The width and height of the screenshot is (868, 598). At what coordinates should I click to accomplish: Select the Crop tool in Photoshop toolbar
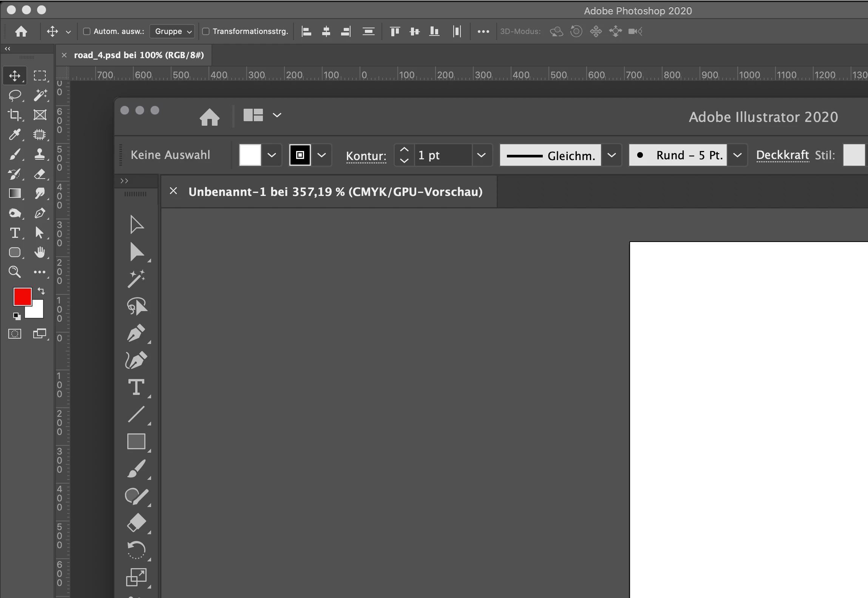tap(15, 115)
